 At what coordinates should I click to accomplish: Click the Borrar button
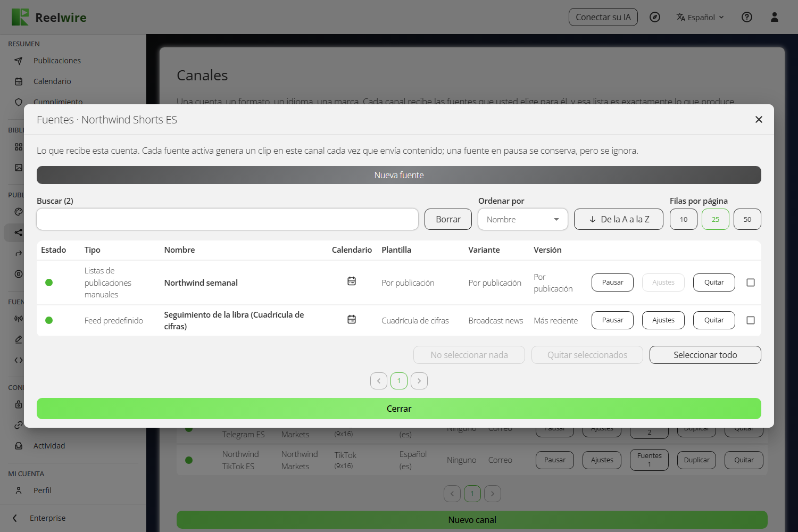(x=448, y=219)
